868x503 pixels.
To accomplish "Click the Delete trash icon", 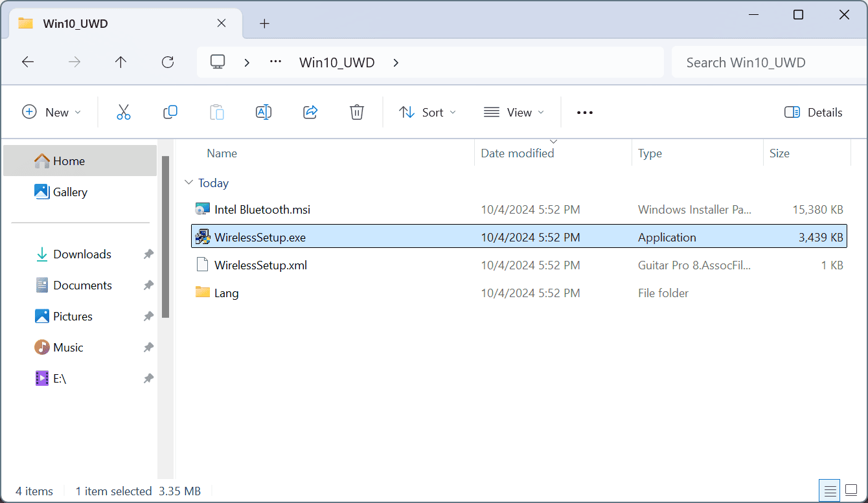I will [357, 112].
